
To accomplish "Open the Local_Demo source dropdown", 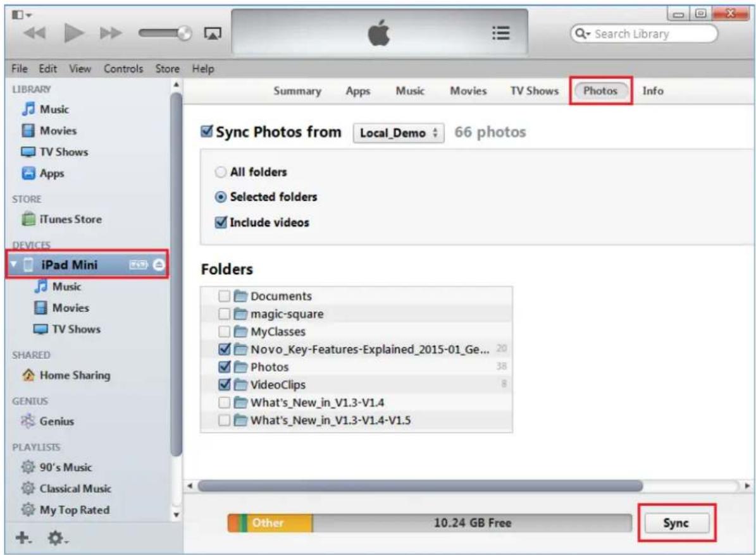I will click(x=399, y=133).
